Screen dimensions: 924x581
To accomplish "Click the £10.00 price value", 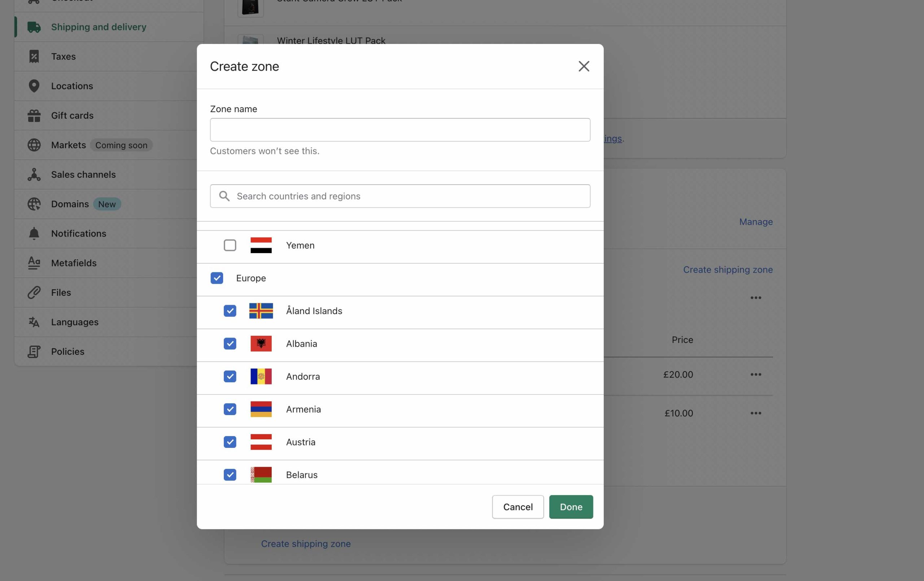I will [x=679, y=413].
